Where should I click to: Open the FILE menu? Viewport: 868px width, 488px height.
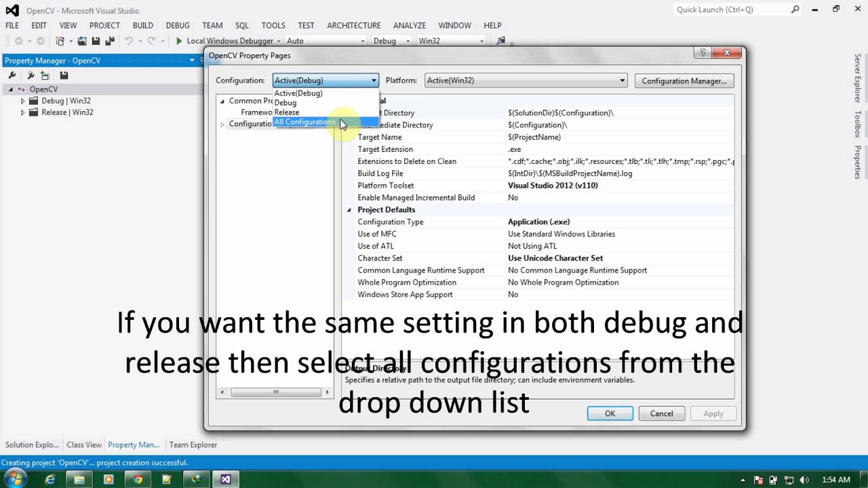[12, 25]
